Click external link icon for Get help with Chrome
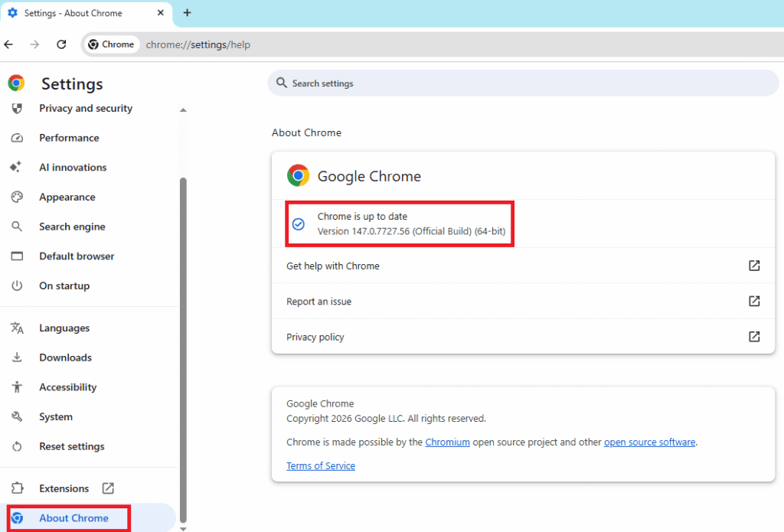This screenshot has height=532, width=784. pos(754,266)
